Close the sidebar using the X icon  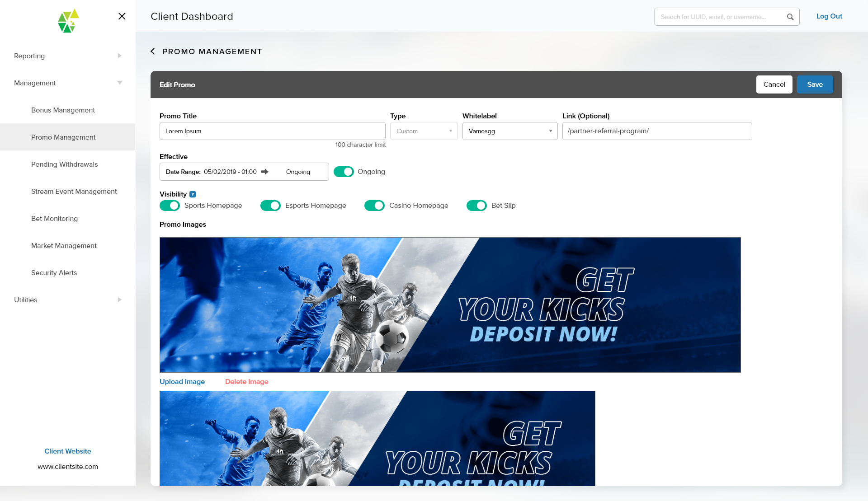121,16
